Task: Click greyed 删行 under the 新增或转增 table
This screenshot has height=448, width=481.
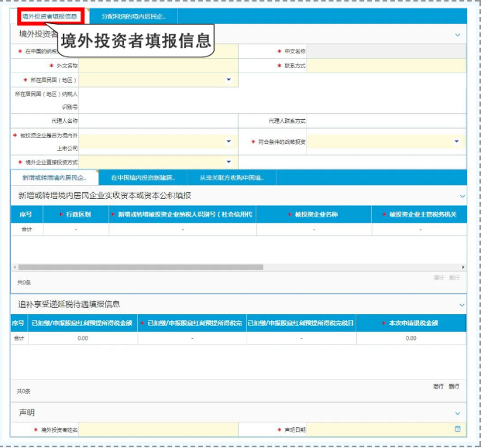Action: tap(454, 278)
